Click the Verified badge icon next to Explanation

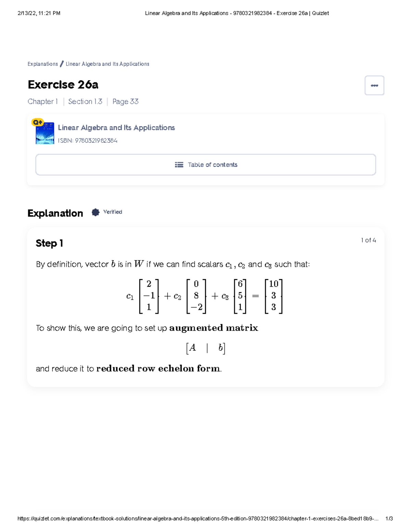click(x=96, y=212)
